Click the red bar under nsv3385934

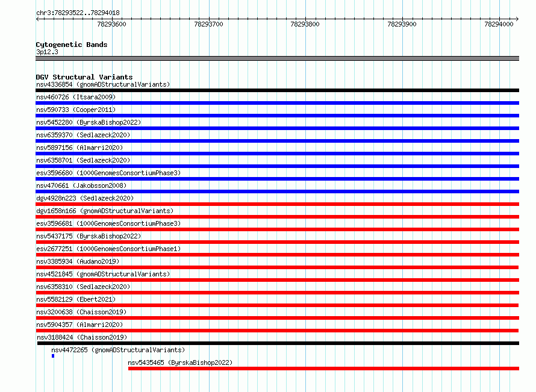[x=277, y=267]
